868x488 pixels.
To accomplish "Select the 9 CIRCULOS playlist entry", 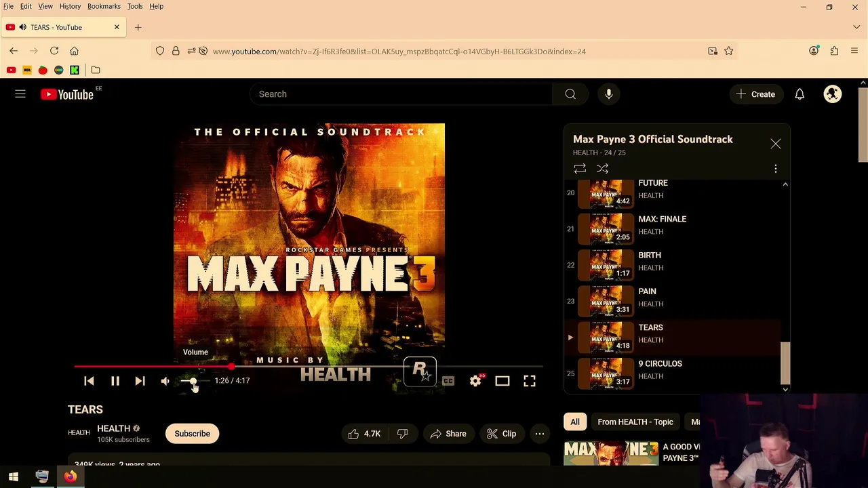I will pyautogui.click(x=672, y=373).
